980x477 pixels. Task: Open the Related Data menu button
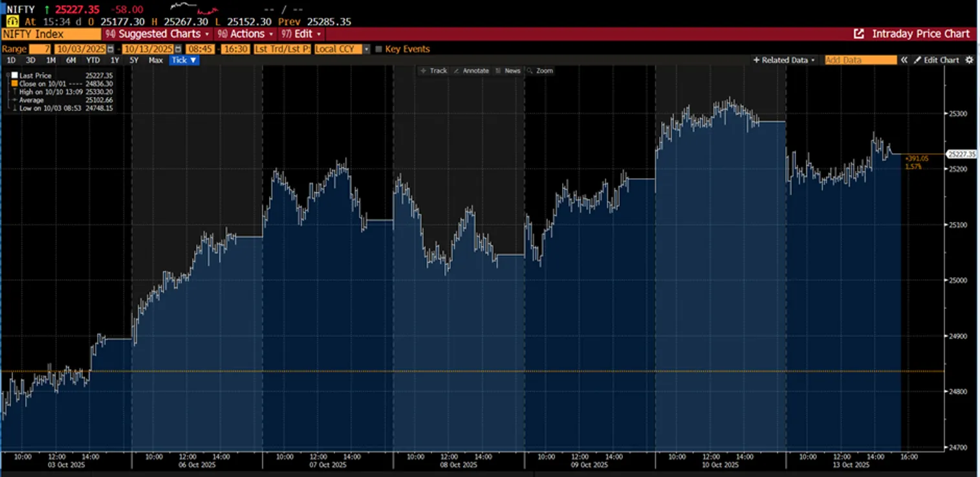[784, 60]
